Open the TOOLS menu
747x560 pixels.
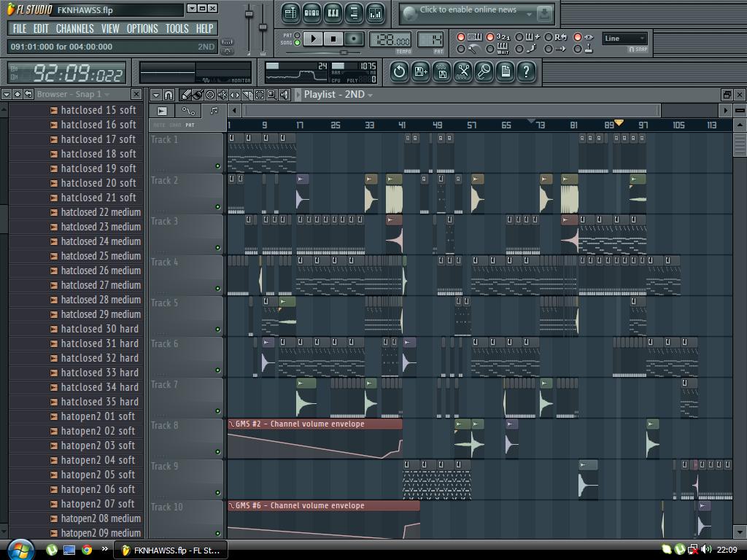(177, 28)
